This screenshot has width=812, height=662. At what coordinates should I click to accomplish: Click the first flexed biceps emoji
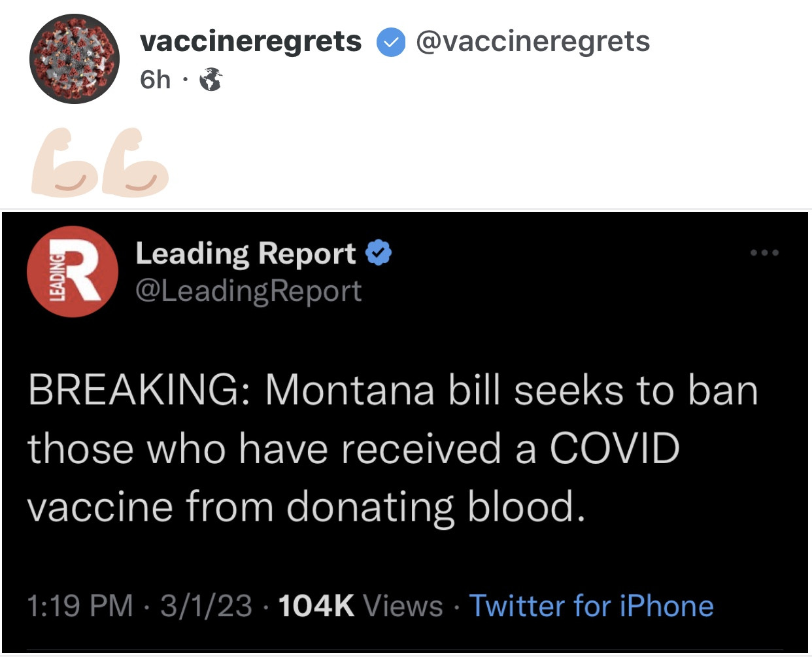(x=64, y=163)
